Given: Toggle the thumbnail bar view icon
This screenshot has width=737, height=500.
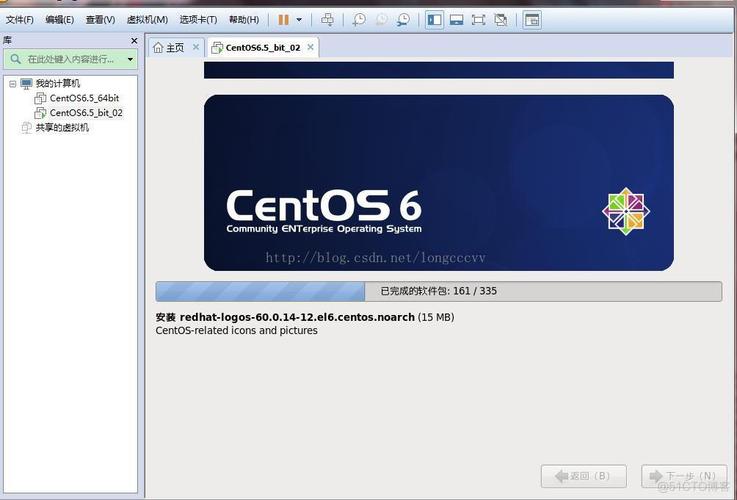Looking at the screenshot, I should click(456, 20).
